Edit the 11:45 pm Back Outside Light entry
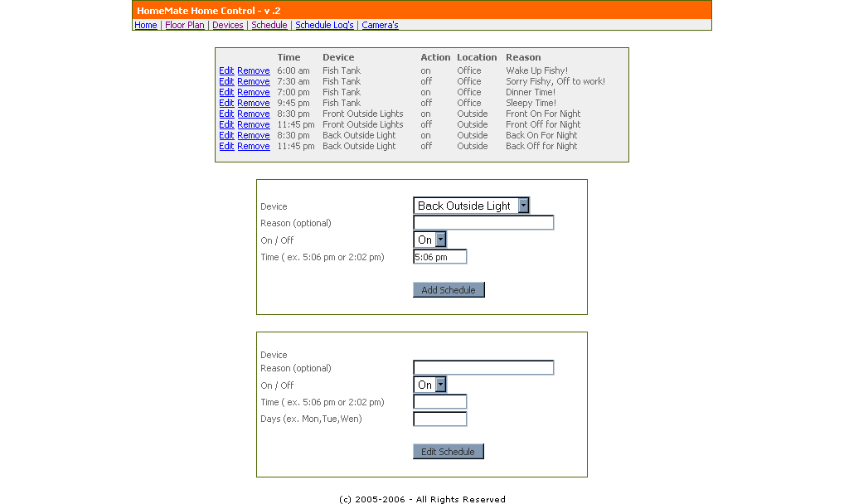 (x=226, y=146)
